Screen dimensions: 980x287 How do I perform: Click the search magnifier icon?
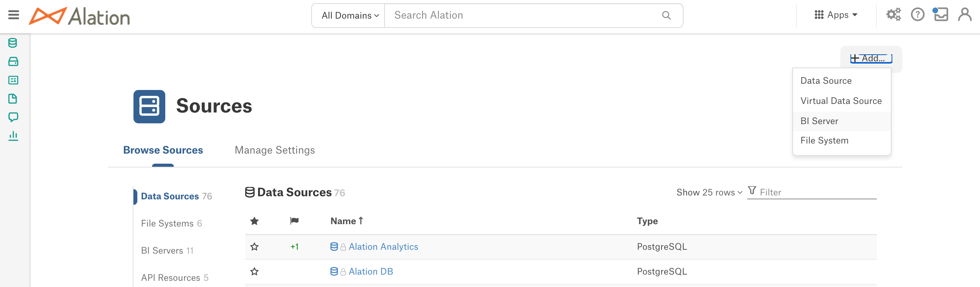tap(666, 16)
